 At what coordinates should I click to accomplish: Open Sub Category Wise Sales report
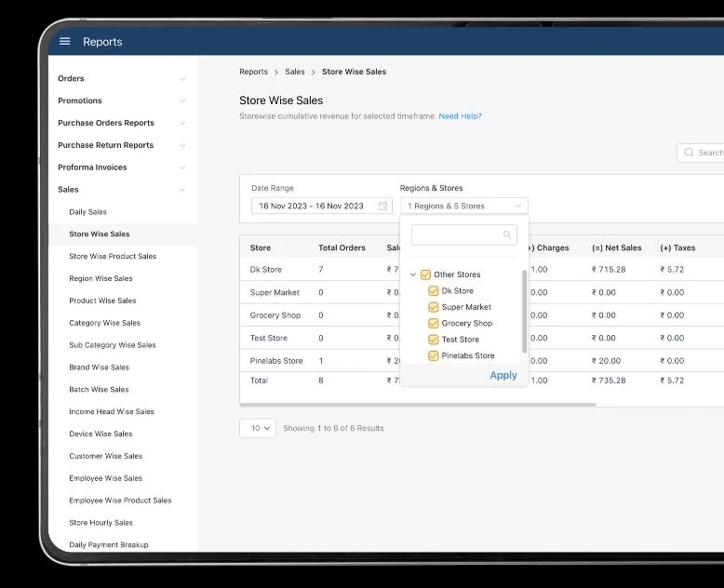point(113,345)
